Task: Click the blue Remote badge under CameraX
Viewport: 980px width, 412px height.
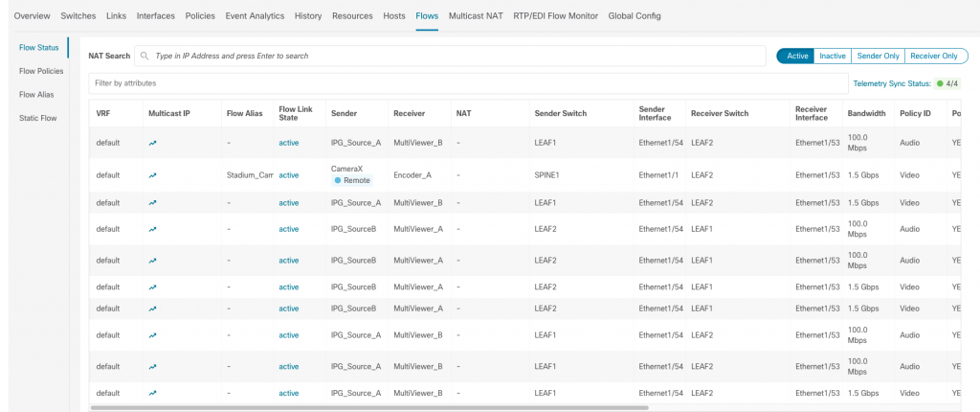Action: [x=352, y=180]
